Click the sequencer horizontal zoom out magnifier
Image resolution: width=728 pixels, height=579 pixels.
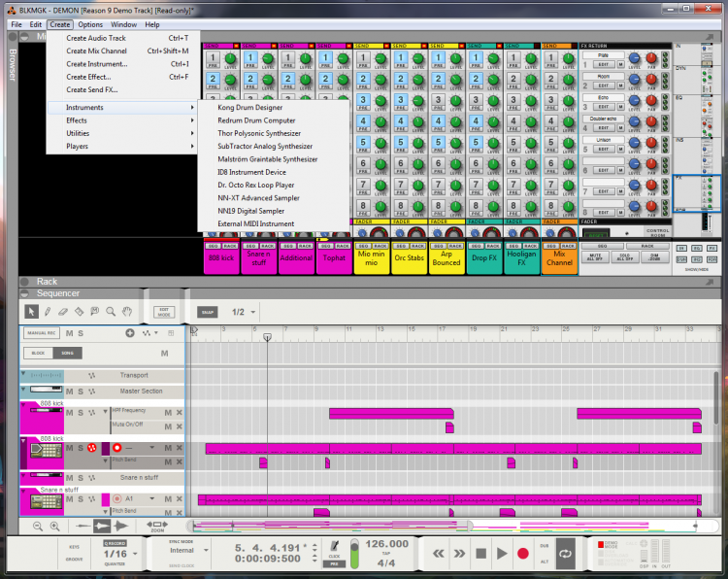point(38,526)
